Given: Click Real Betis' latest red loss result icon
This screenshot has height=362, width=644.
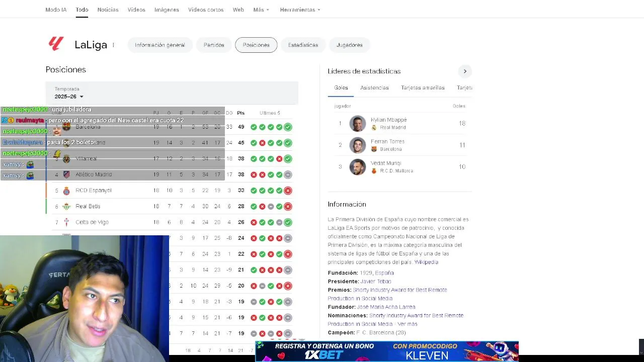Looking at the screenshot, I should 288,206.
